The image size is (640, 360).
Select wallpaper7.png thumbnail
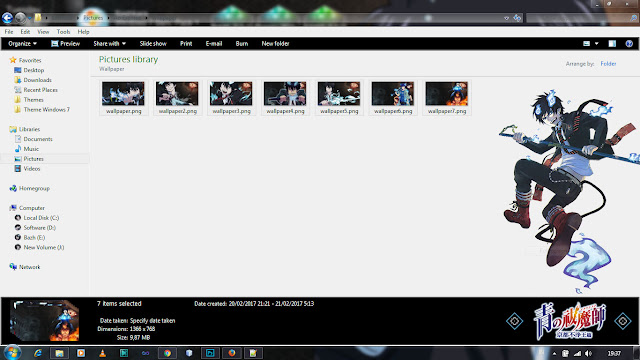[x=447, y=98]
